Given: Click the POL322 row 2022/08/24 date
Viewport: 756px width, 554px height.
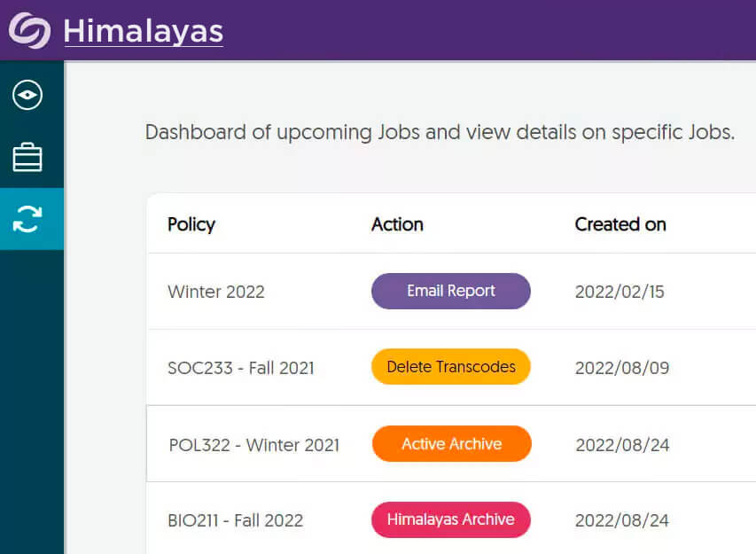Looking at the screenshot, I should [x=622, y=445].
